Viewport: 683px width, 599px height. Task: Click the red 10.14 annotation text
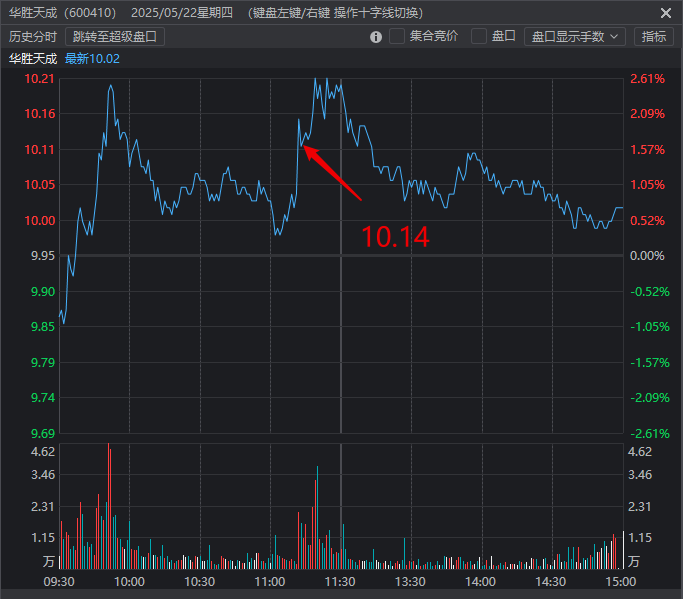coord(395,237)
